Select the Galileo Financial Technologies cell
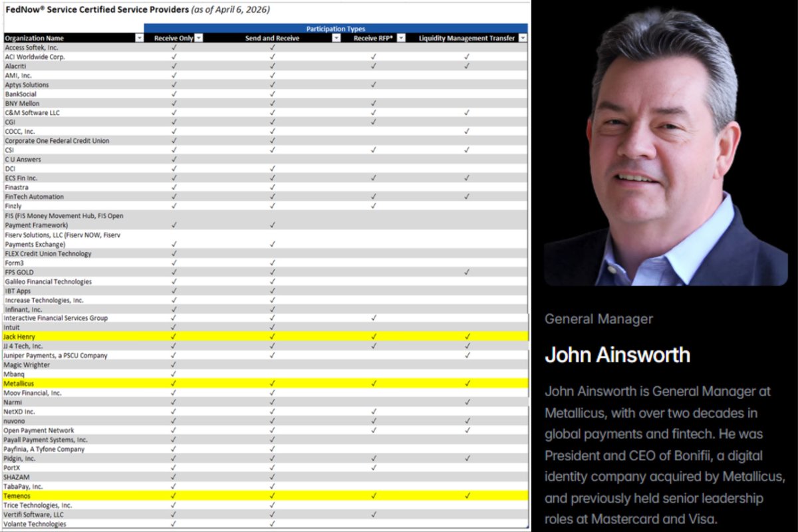 74,281
